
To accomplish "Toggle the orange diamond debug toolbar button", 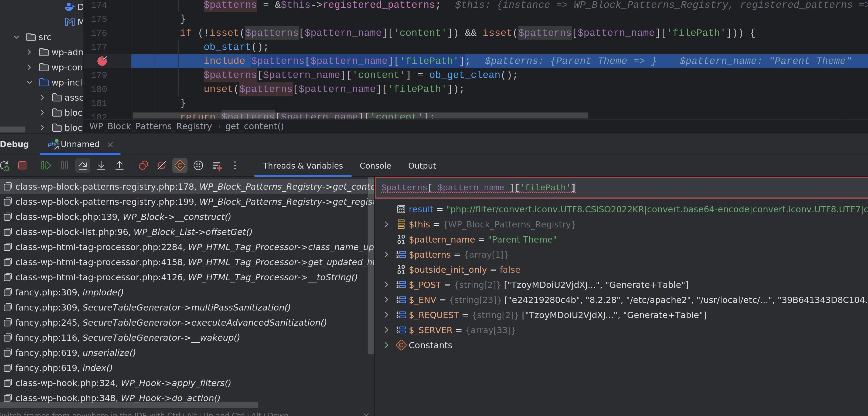I will point(180,166).
